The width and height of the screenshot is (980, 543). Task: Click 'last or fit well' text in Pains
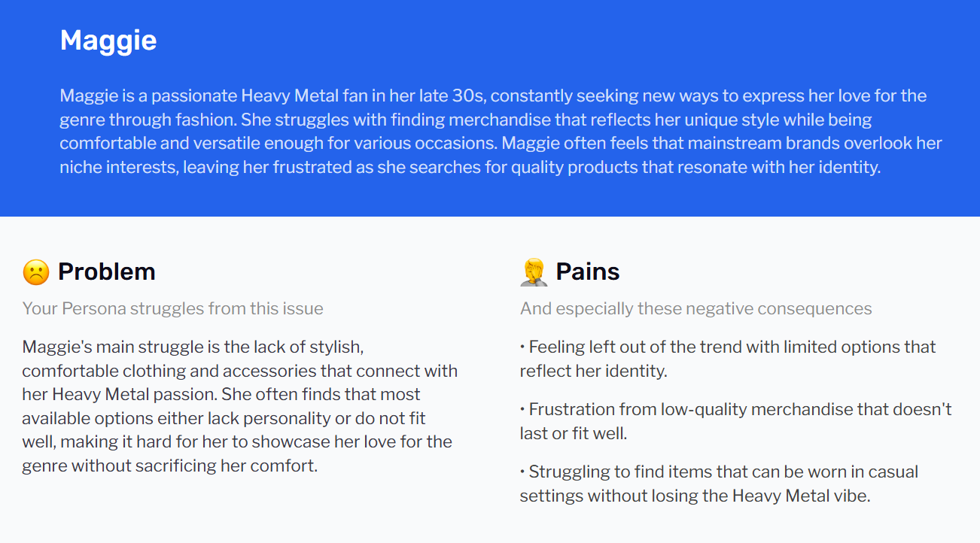tap(574, 433)
